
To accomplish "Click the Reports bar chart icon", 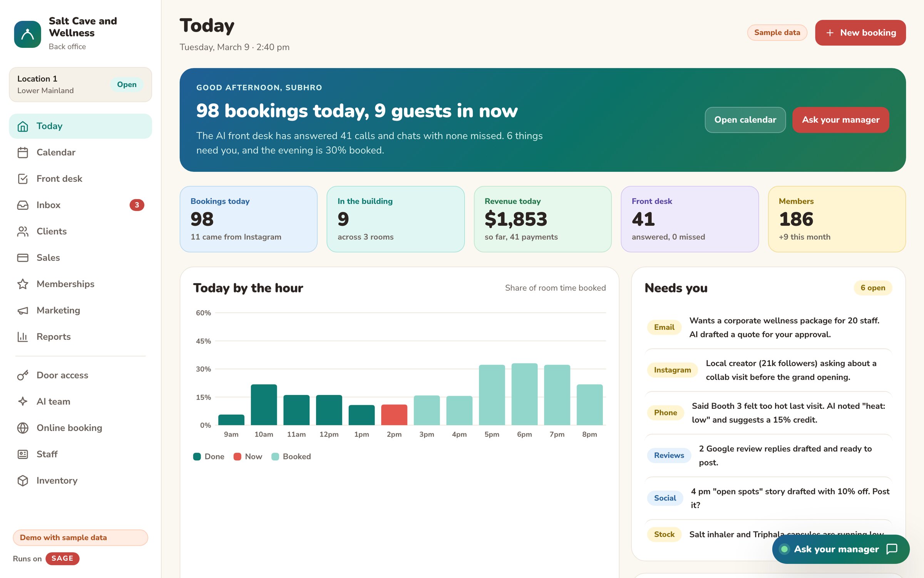I will click(x=23, y=336).
